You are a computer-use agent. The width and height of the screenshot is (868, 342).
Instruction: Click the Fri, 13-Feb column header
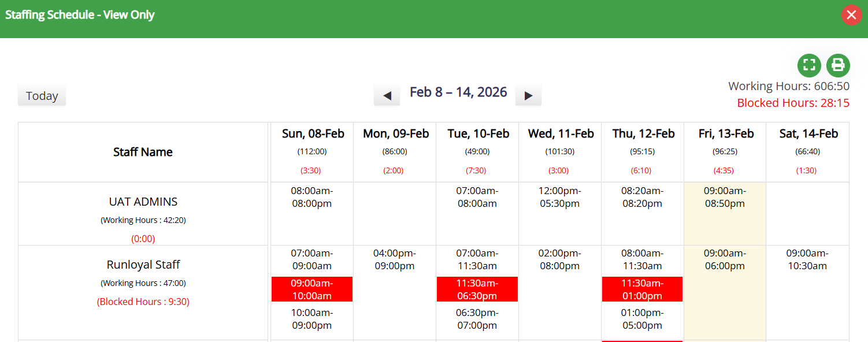(x=726, y=134)
